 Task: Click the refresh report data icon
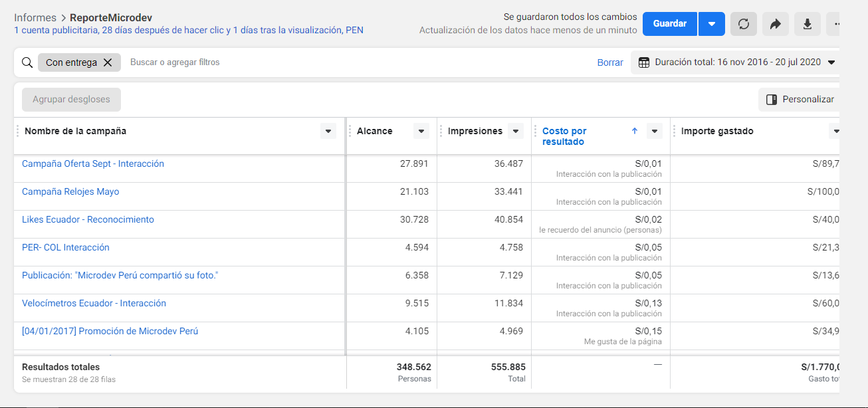tap(744, 24)
